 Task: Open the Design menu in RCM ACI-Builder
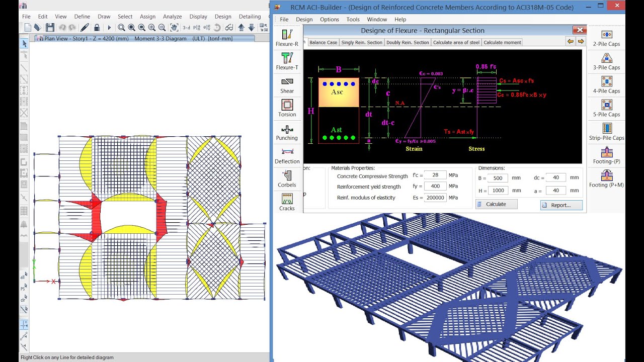tap(304, 20)
